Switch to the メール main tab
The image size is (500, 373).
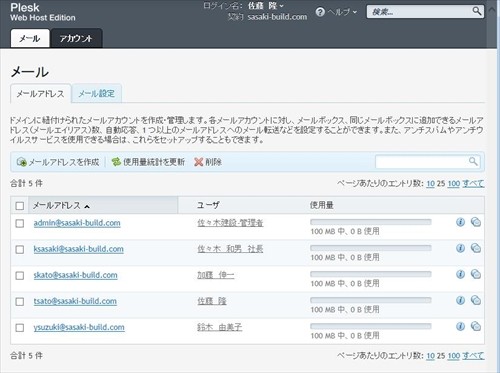click(30, 38)
